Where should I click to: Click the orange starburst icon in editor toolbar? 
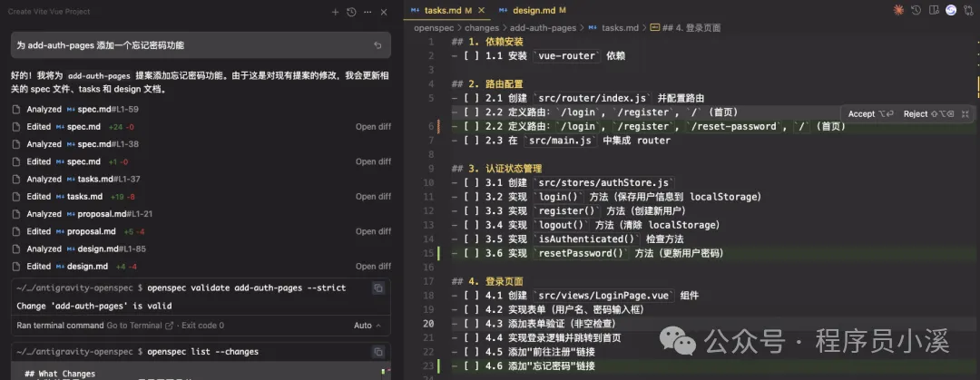[x=898, y=10]
